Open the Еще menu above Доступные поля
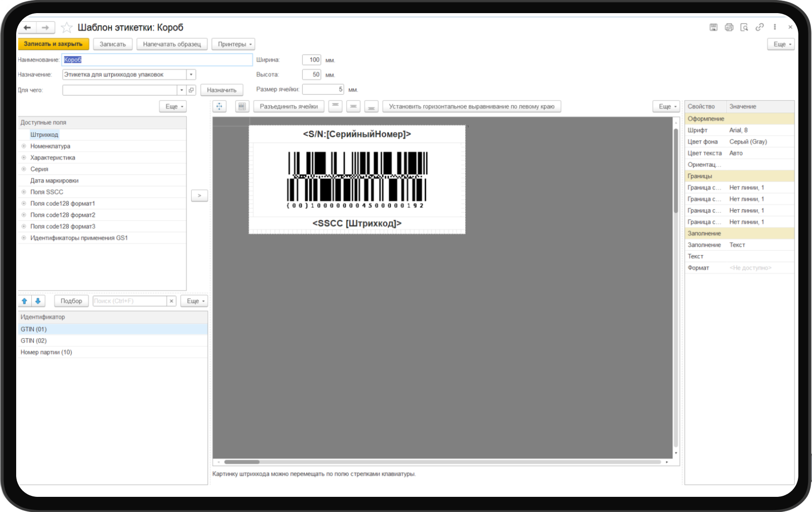 (x=173, y=107)
